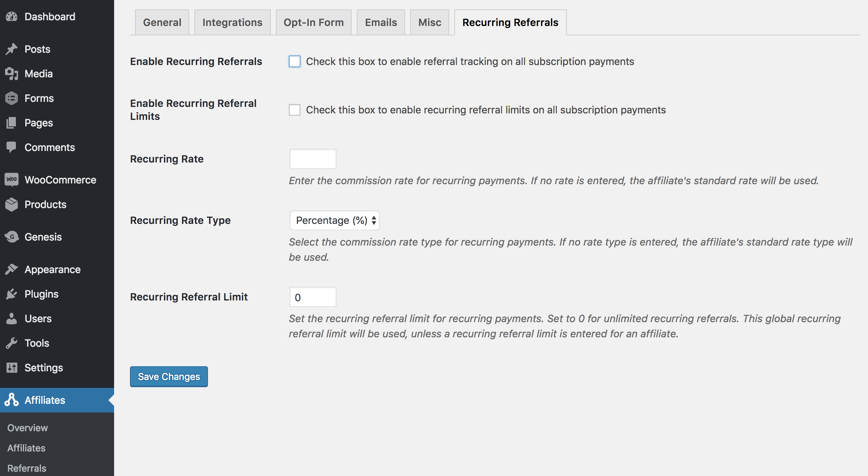Open the Opt-In Form tab
This screenshot has width=868, height=476.
[x=314, y=22]
